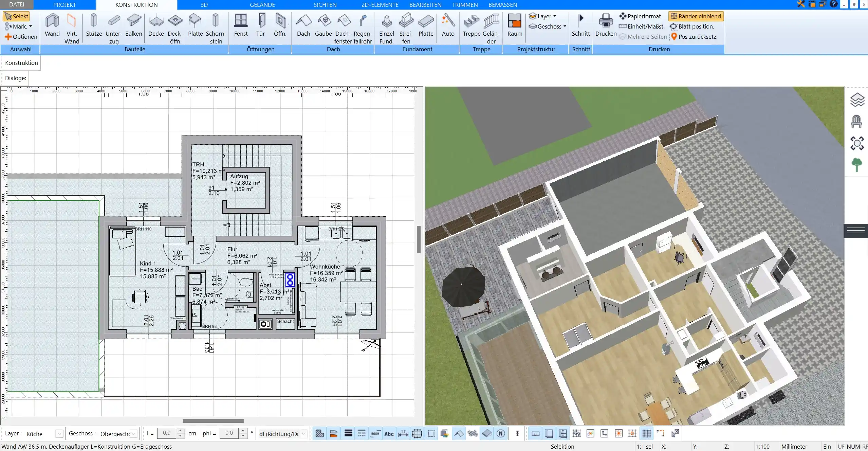This screenshot has height=451, width=868.
Task: Open the help question mark icon
Action: tap(833, 4)
